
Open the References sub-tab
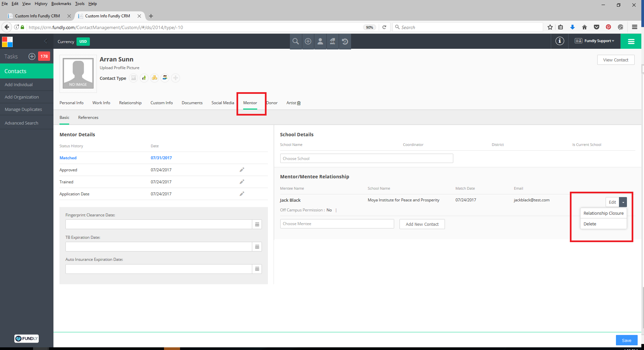(x=88, y=118)
